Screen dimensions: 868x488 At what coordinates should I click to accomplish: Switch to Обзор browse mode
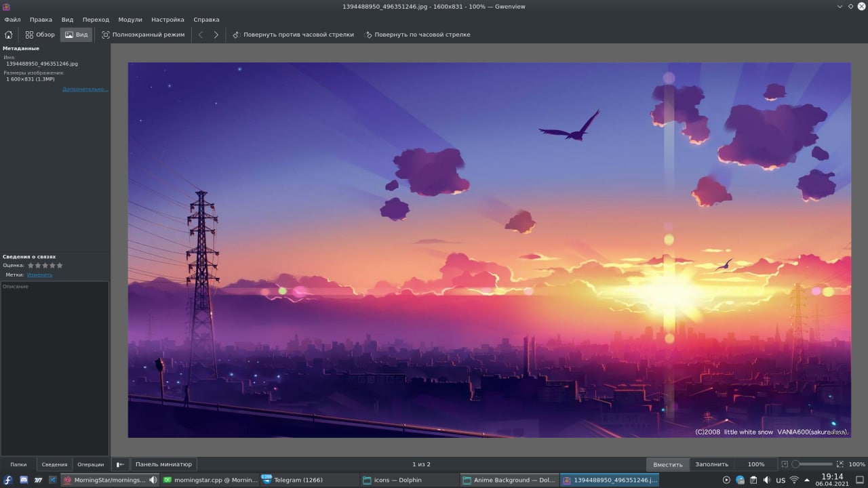(40, 35)
